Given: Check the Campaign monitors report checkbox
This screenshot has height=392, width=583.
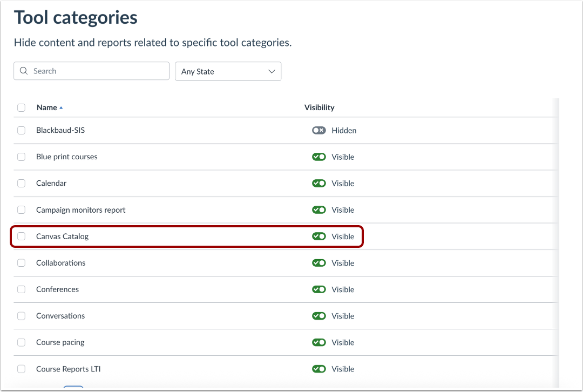Looking at the screenshot, I should (21, 209).
